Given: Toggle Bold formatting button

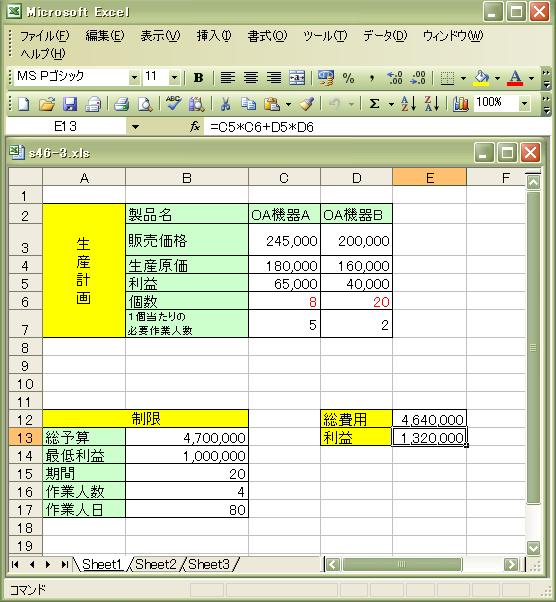Looking at the screenshot, I should click(199, 78).
